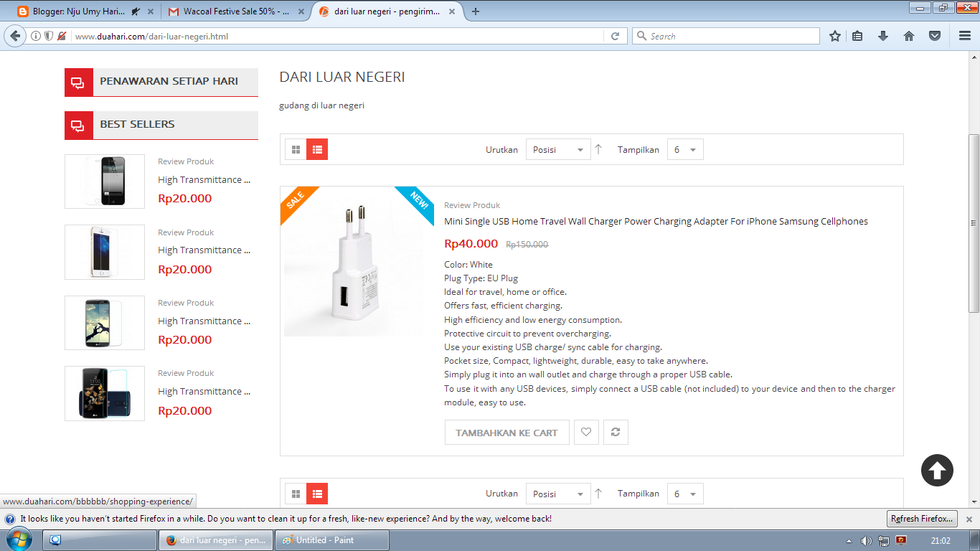Unmute Blogger tab audio icon

[x=136, y=11]
